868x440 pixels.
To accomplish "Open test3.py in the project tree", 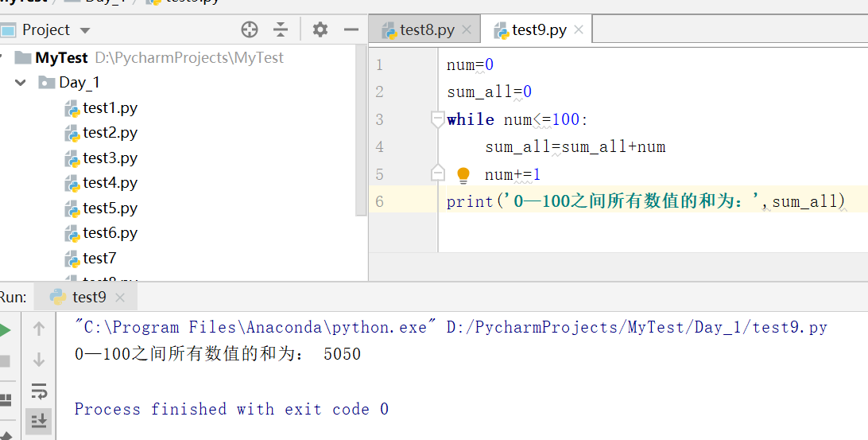I will 110,158.
